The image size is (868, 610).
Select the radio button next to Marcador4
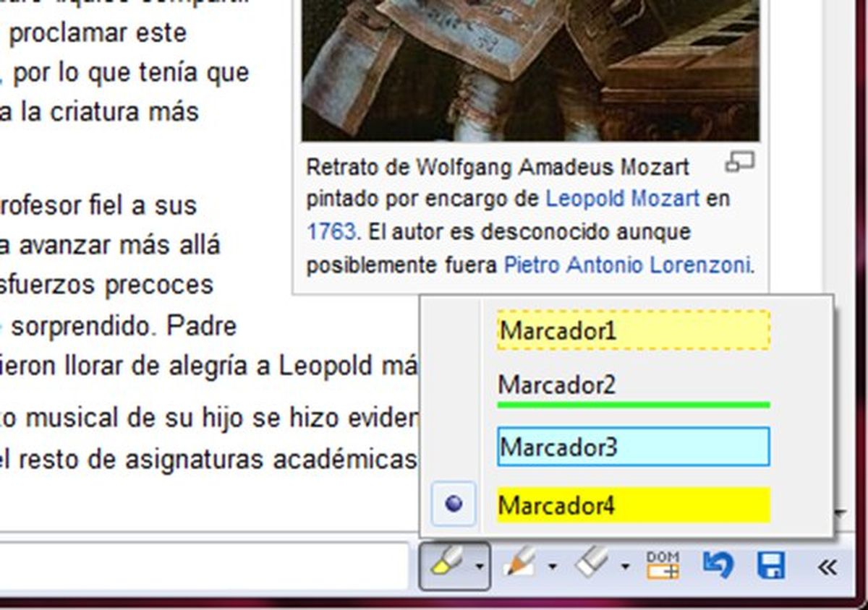pos(453,502)
